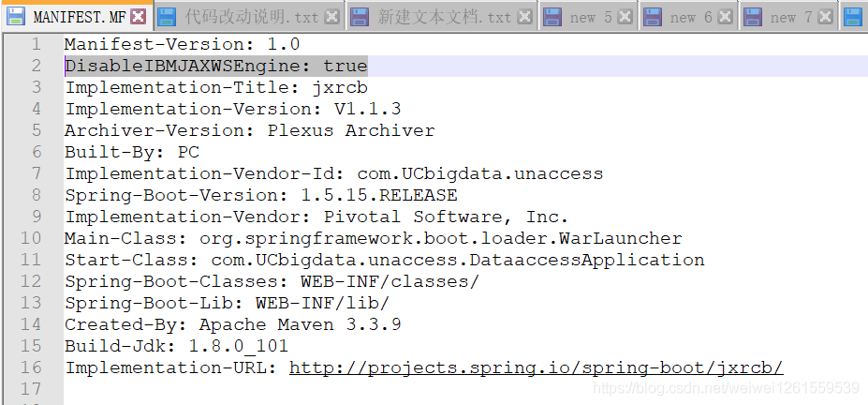Image resolution: width=868 pixels, height=405 pixels.
Task: Close the 代码改动说明.txt tab
Action: (331, 17)
